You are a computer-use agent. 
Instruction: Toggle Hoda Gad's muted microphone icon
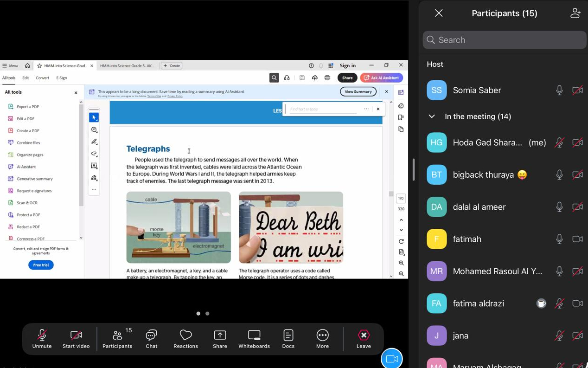point(559,143)
